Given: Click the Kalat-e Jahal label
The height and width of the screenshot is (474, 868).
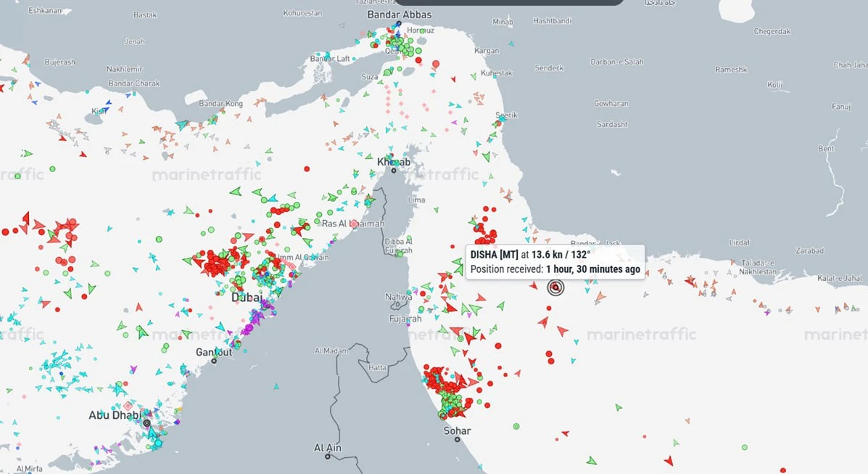Looking at the screenshot, I should pos(840,278).
